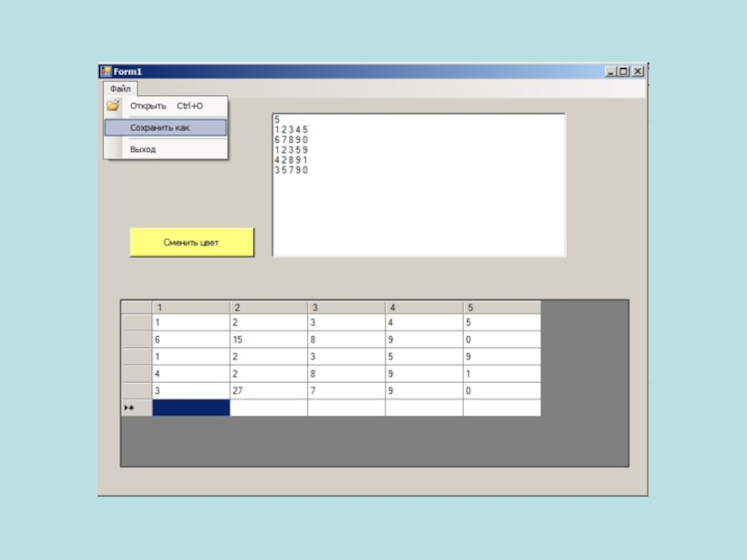Click the Form1 title bar icon
This screenshot has height=560, width=747.
[x=106, y=72]
